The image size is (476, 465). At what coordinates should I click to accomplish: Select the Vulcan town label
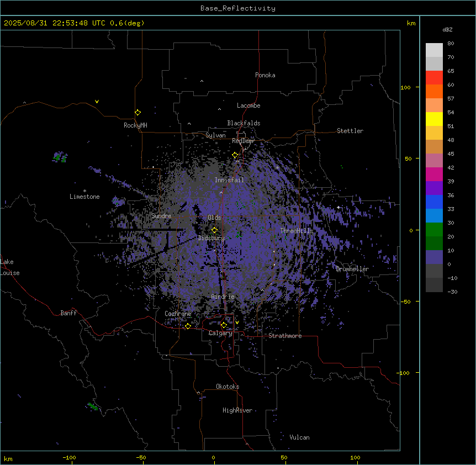click(x=299, y=437)
